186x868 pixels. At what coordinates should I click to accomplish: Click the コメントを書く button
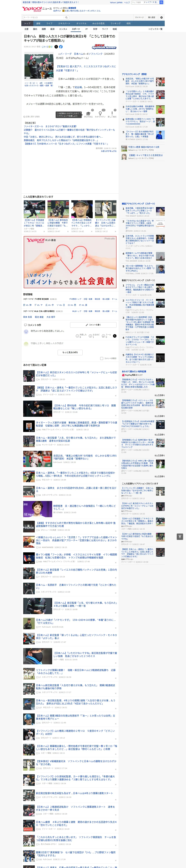pos(93,325)
